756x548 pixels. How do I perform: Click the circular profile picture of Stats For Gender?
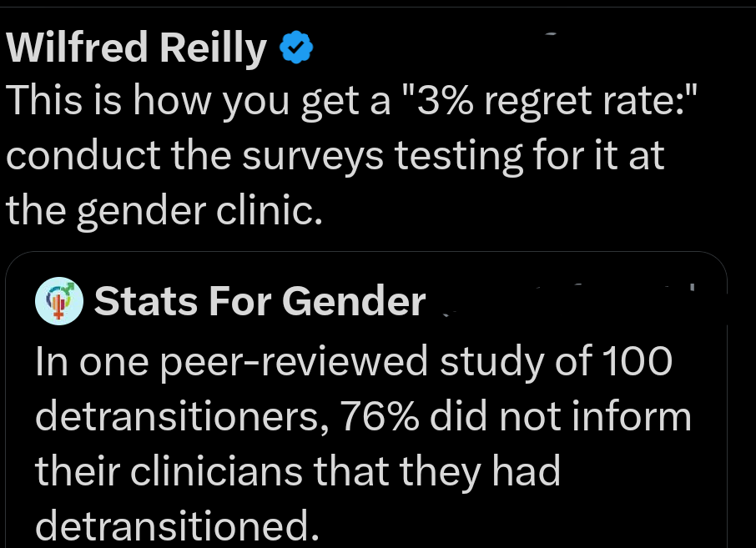(58, 301)
